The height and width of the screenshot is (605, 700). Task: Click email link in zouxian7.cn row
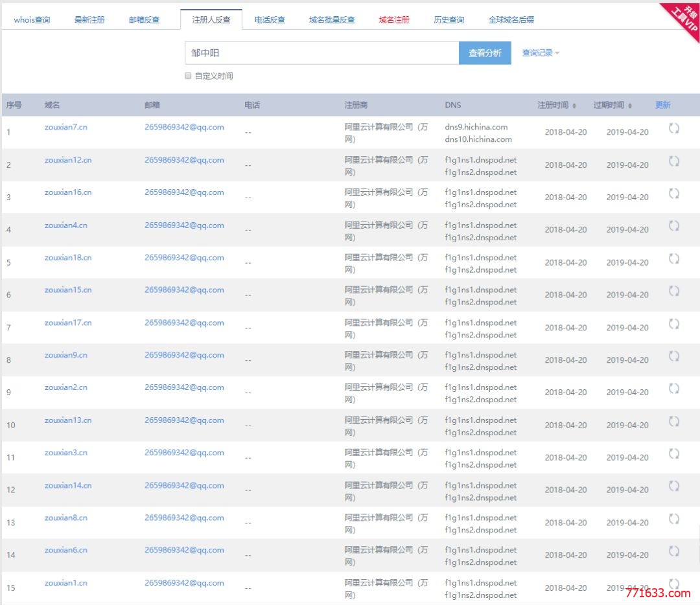(184, 127)
